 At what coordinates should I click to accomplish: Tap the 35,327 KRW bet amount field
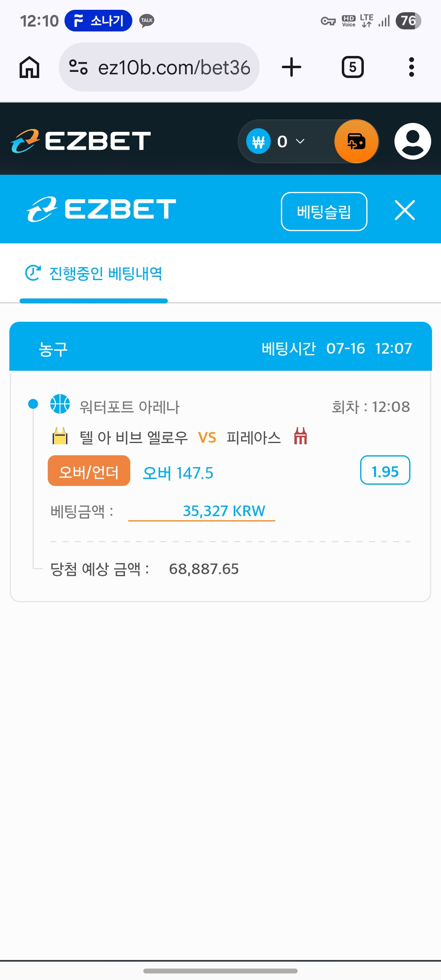(x=202, y=511)
